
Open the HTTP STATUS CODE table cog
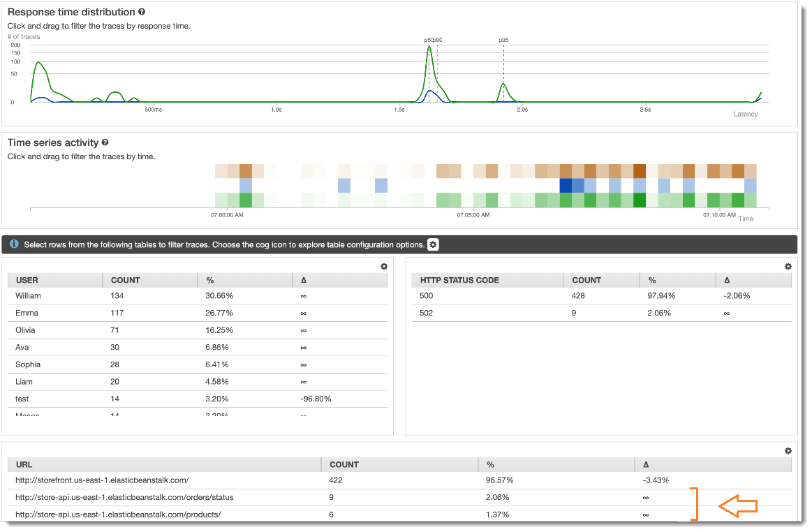[x=788, y=266]
